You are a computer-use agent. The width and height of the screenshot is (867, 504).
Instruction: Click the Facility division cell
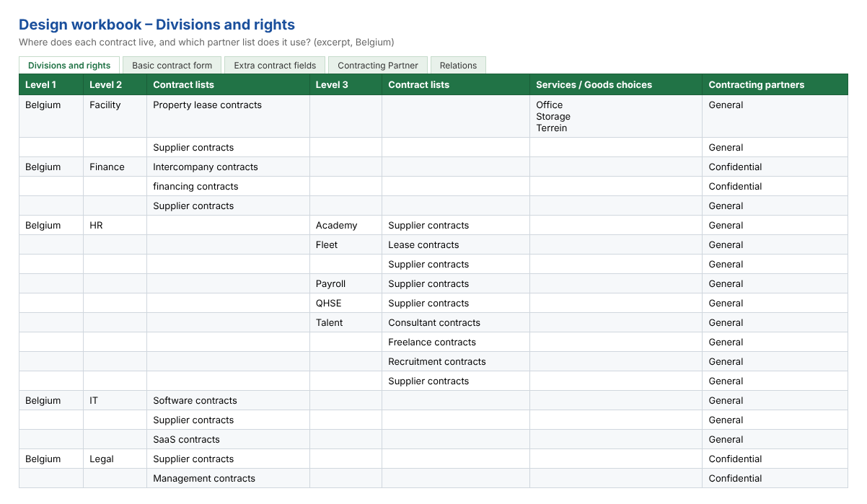tap(115, 116)
